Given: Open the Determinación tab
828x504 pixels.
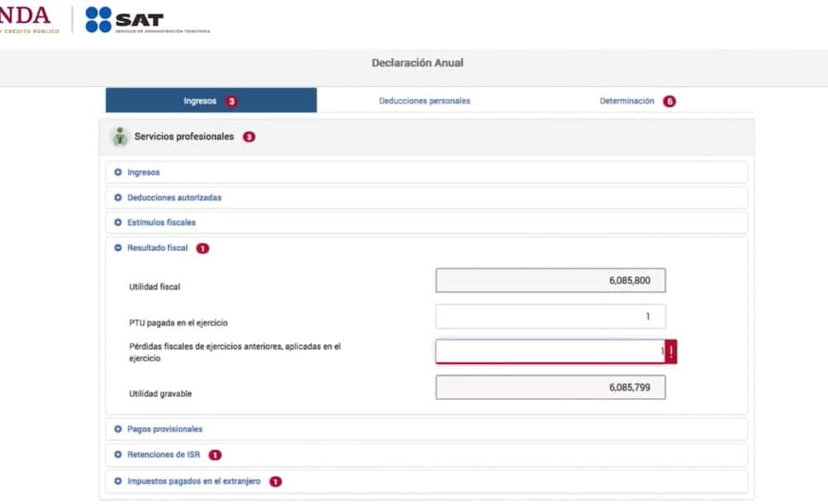Looking at the screenshot, I should [626, 101].
